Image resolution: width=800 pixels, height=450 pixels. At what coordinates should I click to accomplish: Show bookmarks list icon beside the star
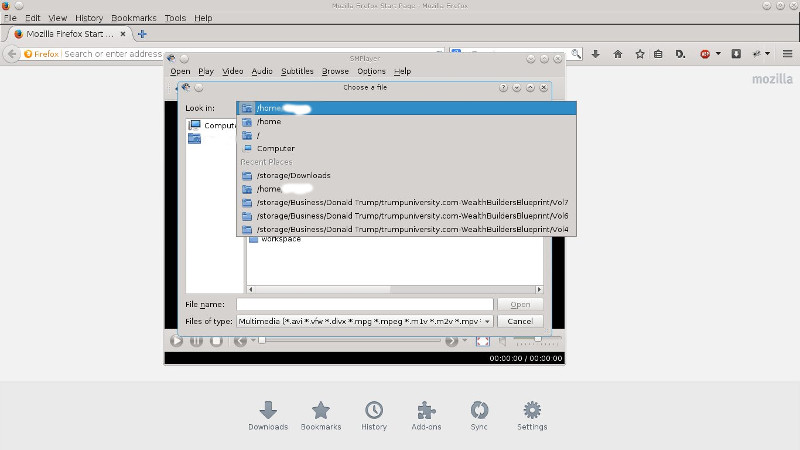coord(658,54)
